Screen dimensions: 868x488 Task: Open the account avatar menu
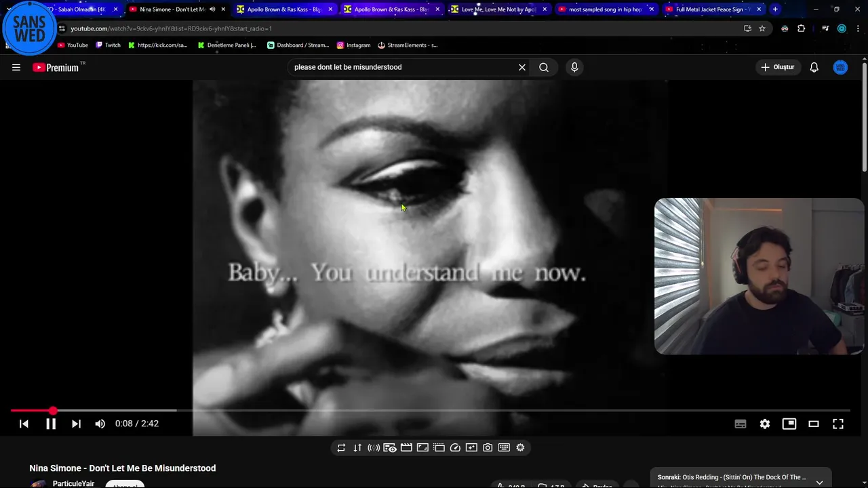tap(840, 67)
